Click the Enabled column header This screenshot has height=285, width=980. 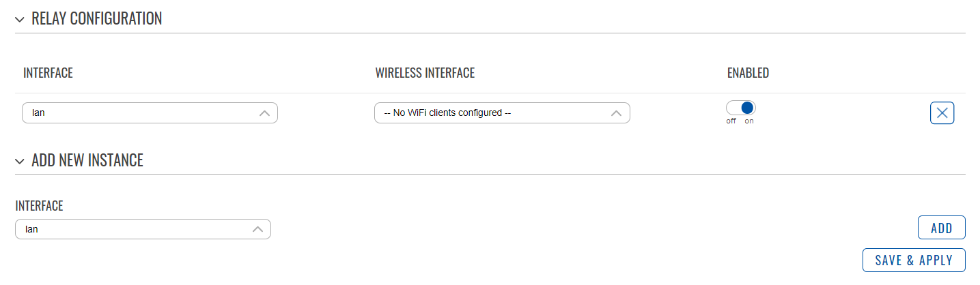[x=748, y=73]
